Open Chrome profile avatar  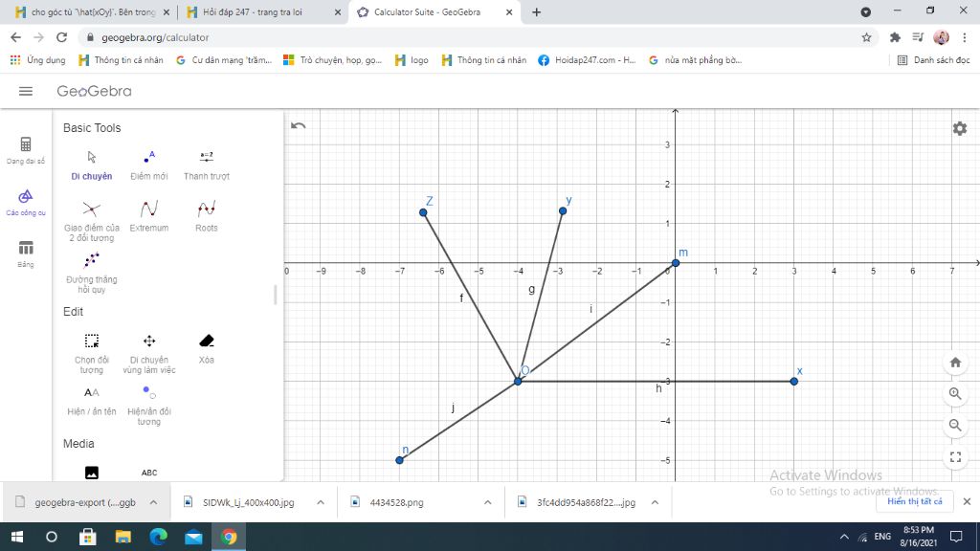941,37
